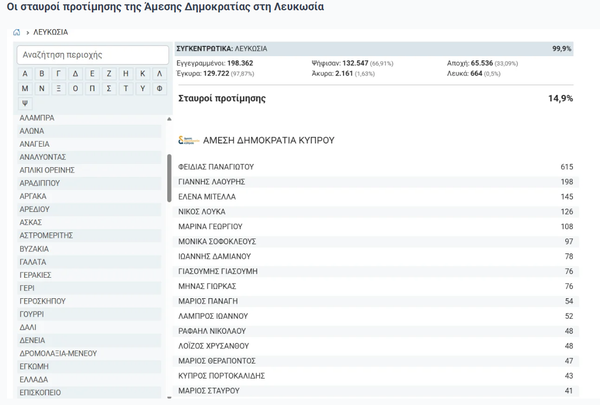This screenshot has width=600, height=405.
Task: Click the Αναζήτηση περιοχής search field
Action: click(93, 55)
